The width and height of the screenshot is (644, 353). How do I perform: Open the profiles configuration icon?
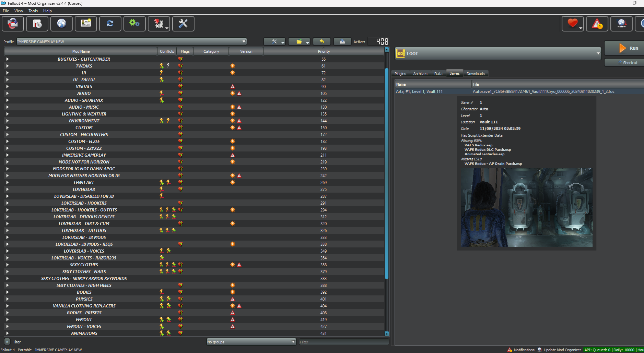(86, 24)
